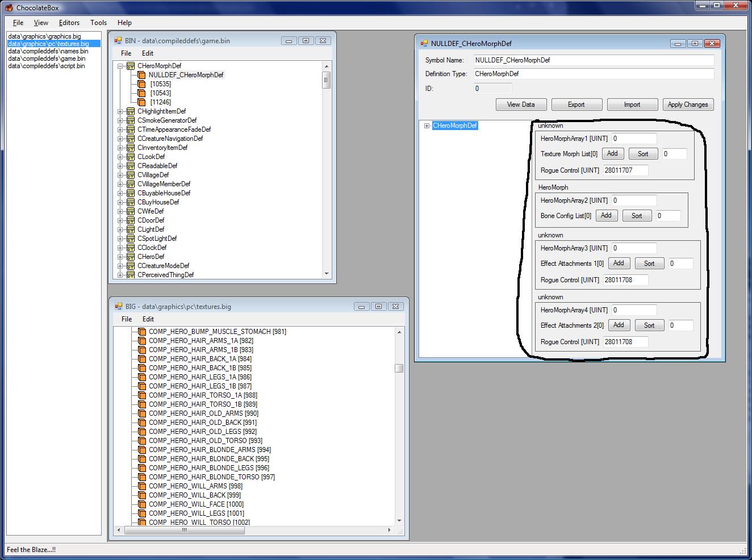Click the icon beside entry [10535]
Image resolution: width=752 pixels, height=560 pixels.
(x=142, y=84)
